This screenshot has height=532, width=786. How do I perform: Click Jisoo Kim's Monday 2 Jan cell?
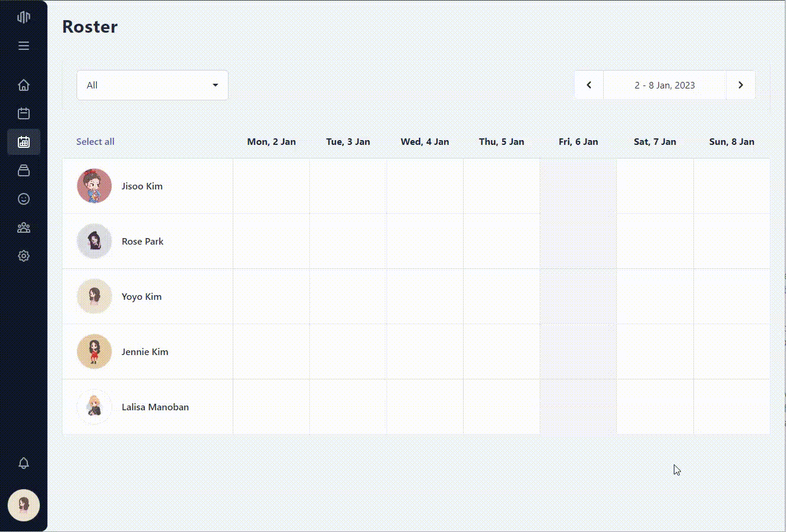point(271,186)
